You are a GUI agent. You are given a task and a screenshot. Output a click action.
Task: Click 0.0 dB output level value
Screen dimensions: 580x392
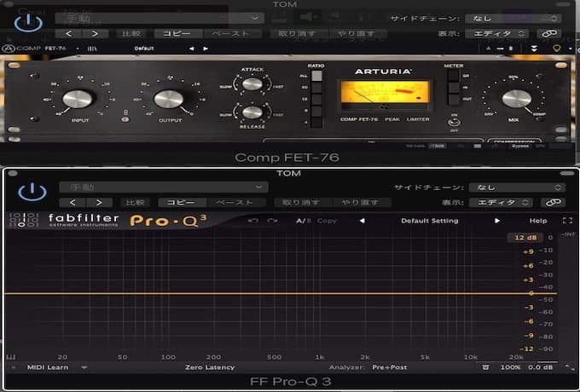point(541,367)
